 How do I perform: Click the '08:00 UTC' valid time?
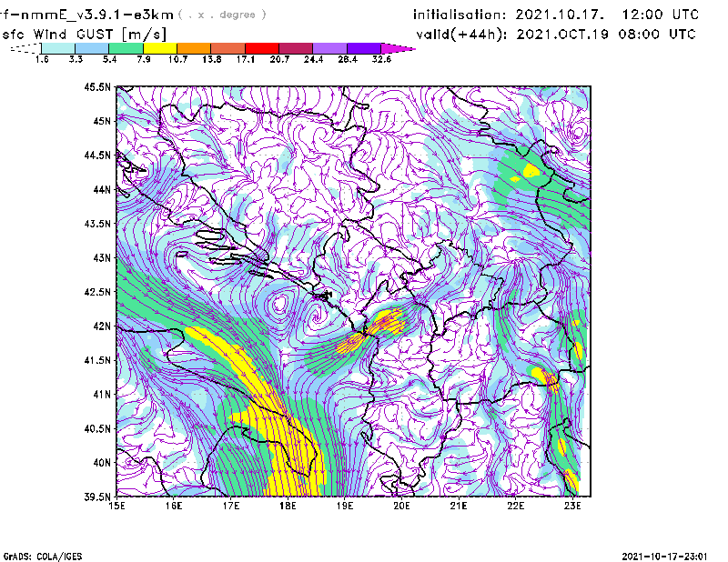tap(656, 35)
